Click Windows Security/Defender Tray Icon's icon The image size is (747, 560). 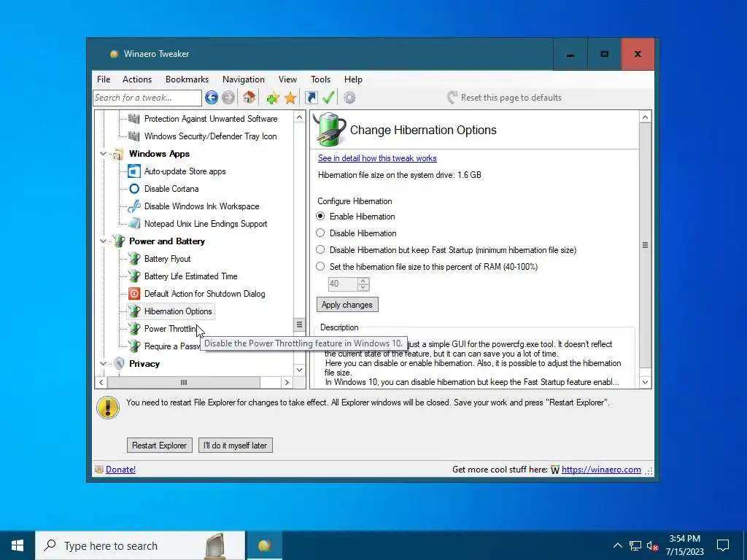(134, 136)
